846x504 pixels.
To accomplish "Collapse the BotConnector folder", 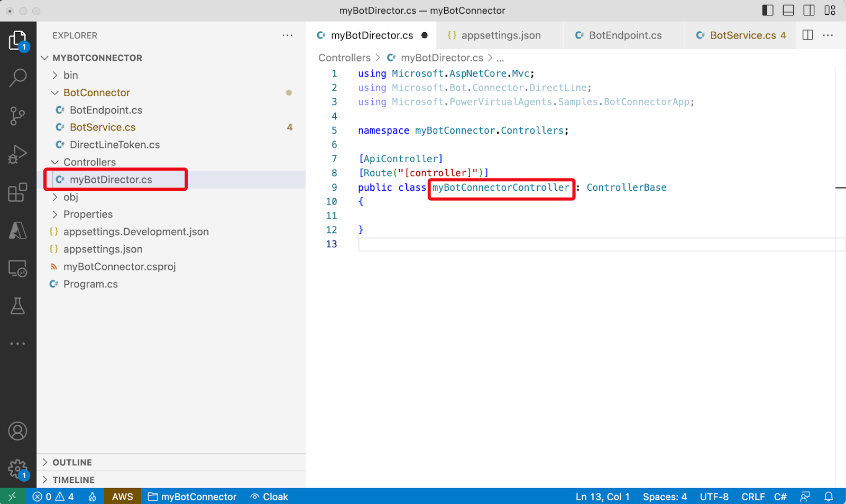I will [x=171, y=92].
